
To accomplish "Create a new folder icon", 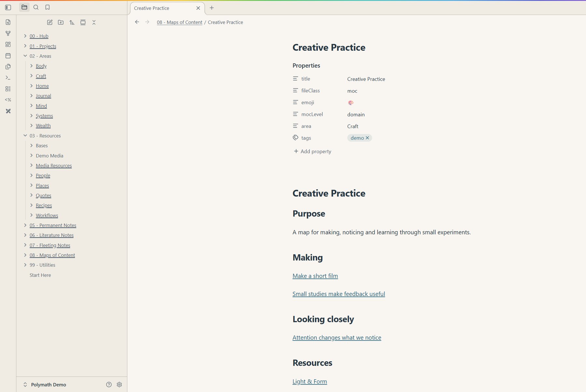I will point(61,22).
